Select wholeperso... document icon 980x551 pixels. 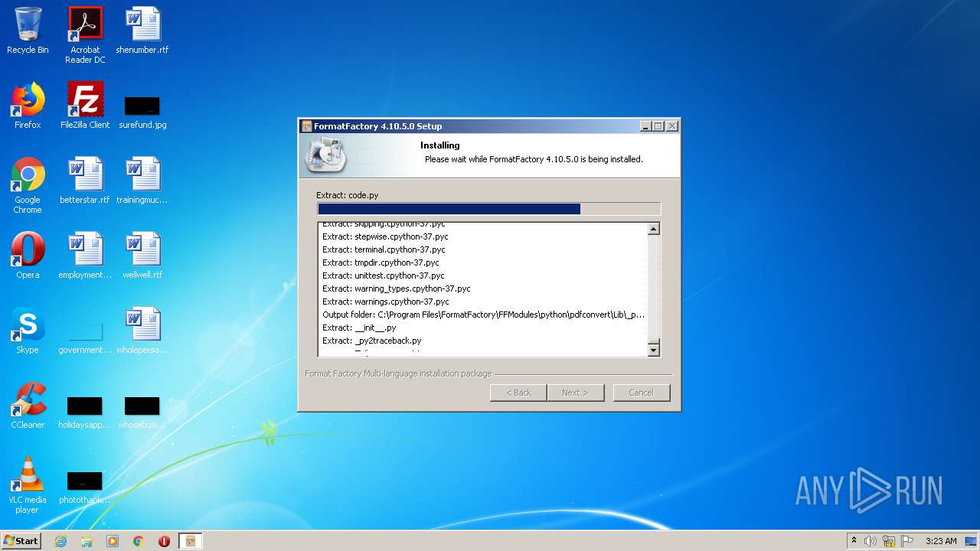tap(142, 331)
